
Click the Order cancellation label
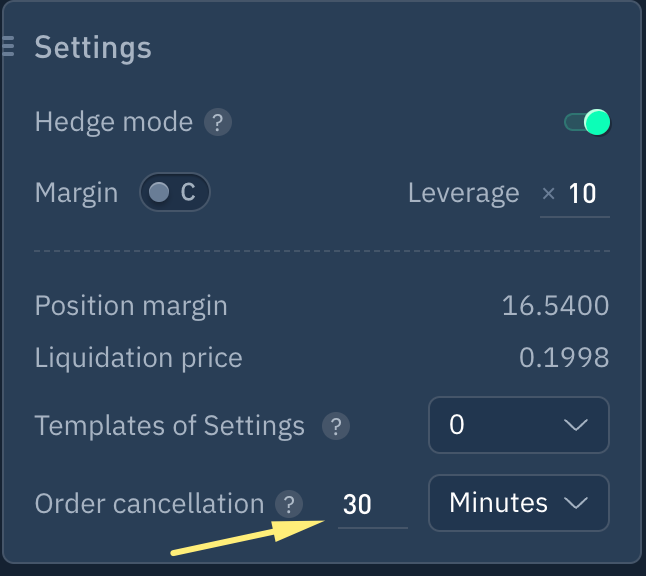coord(149,504)
